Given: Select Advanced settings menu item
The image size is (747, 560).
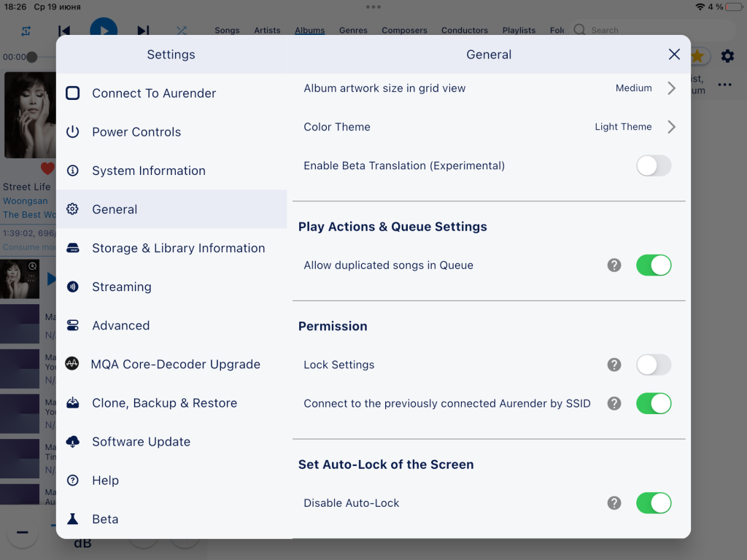Looking at the screenshot, I should click(x=171, y=325).
